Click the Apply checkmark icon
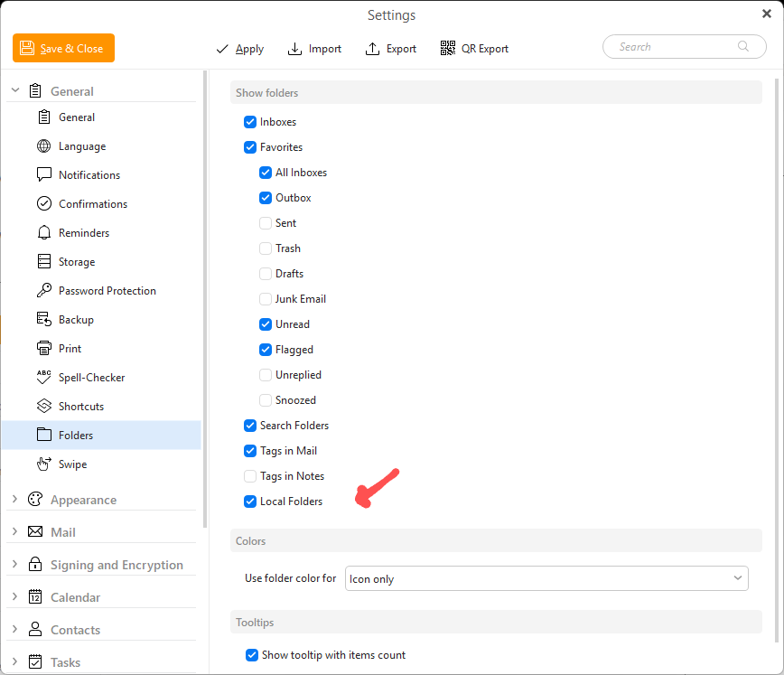The image size is (784, 675). pos(222,49)
